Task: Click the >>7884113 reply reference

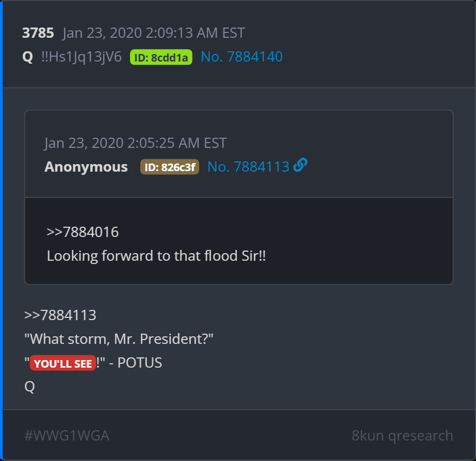Action: (x=60, y=315)
